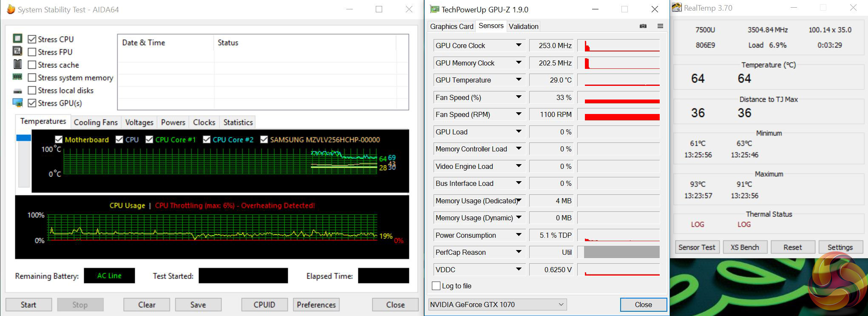Launch XS Bench in RealTemp
The image size is (868, 316).
pyautogui.click(x=745, y=247)
